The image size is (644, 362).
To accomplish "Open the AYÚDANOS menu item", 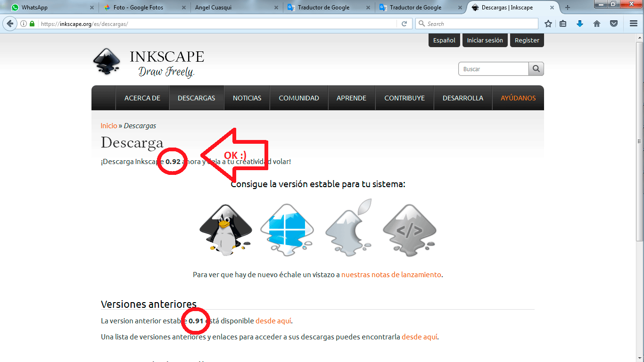I will pyautogui.click(x=518, y=98).
